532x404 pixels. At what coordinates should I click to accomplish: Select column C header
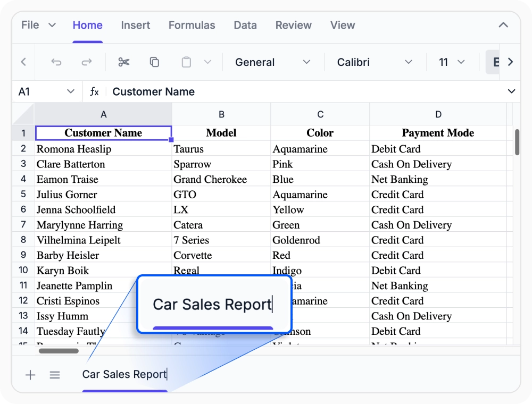(x=320, y=115)
